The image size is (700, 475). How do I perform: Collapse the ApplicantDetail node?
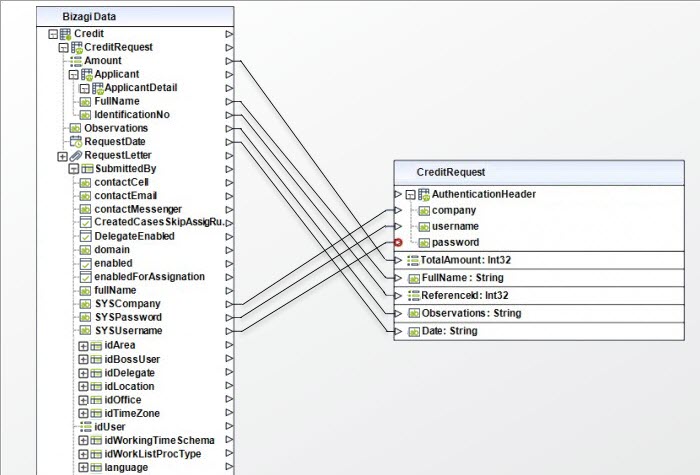pyautogui.click(x=84, y=88)
